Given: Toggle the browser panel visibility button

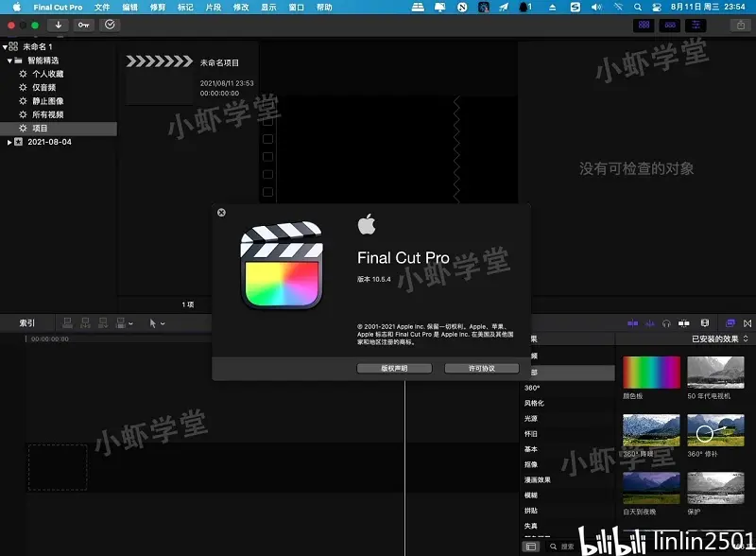Looking at the screenshot, I should pyautogui.click(x=644, y=26).
